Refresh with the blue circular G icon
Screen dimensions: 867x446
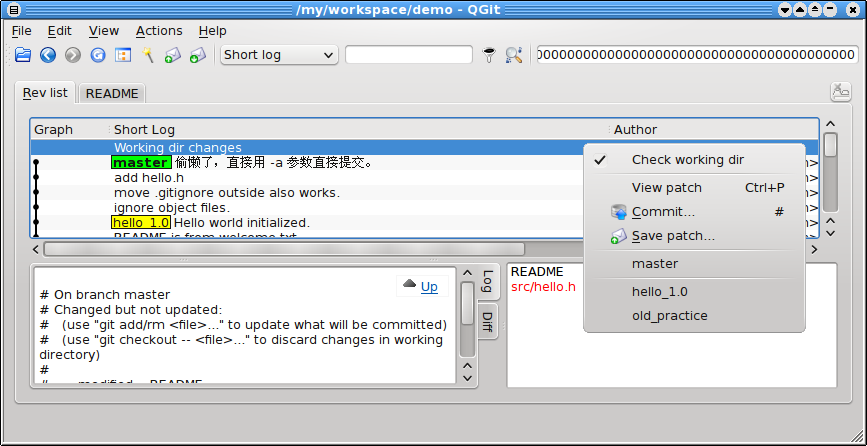tap(98, 55)
